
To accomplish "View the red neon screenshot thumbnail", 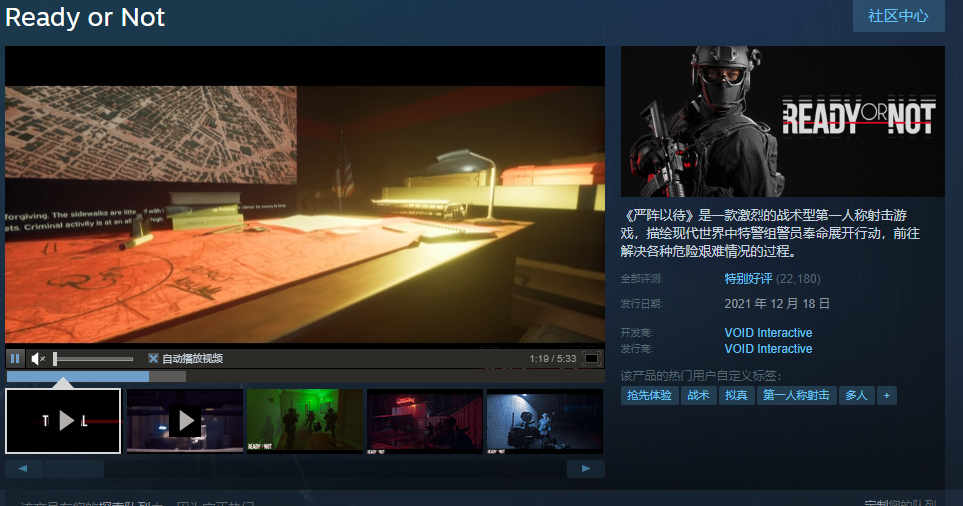I will (x=424, y=421).
